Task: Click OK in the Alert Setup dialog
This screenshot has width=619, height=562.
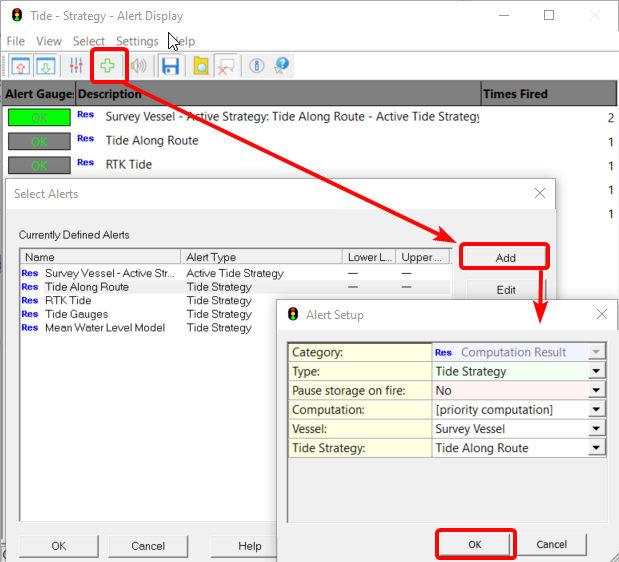Action: click(475, 544)
